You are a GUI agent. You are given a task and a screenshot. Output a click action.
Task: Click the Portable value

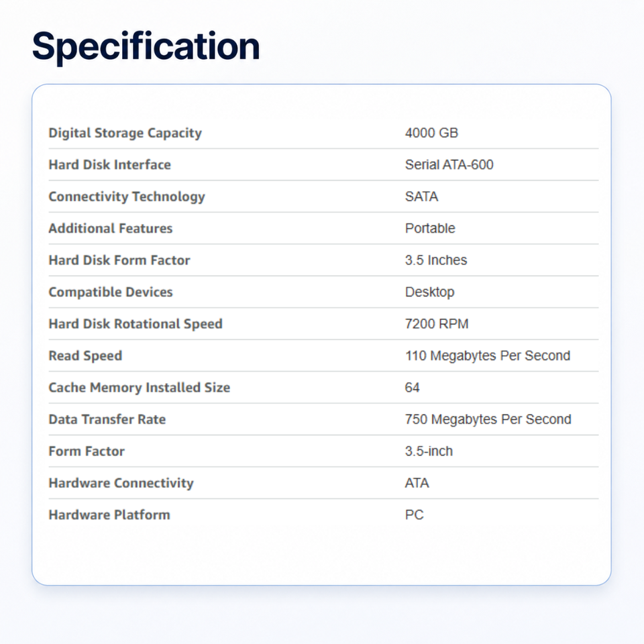point(430,228)
